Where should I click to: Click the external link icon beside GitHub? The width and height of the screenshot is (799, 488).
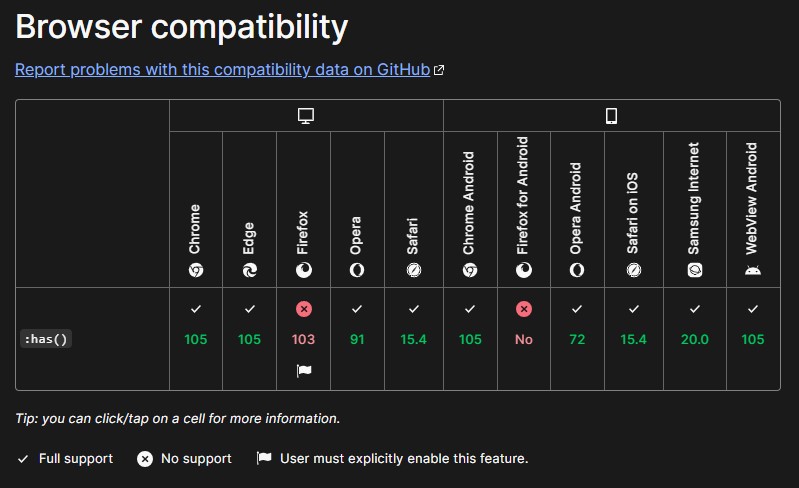point(439,70)
